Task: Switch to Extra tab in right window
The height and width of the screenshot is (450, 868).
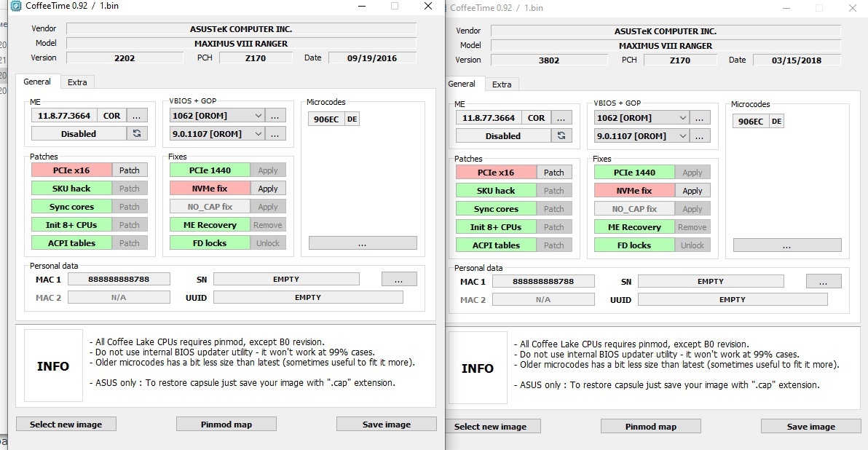Action: [502, 84]
